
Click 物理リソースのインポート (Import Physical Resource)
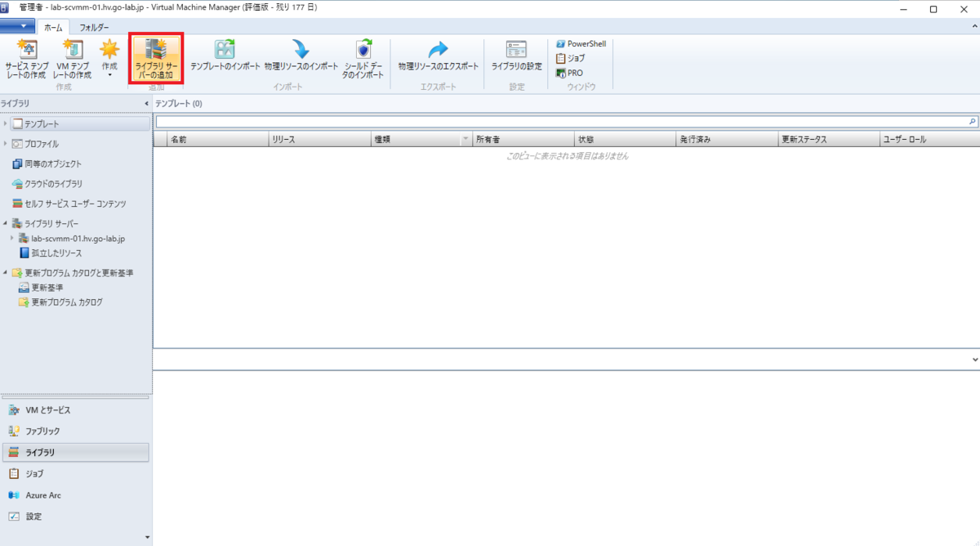301,56
